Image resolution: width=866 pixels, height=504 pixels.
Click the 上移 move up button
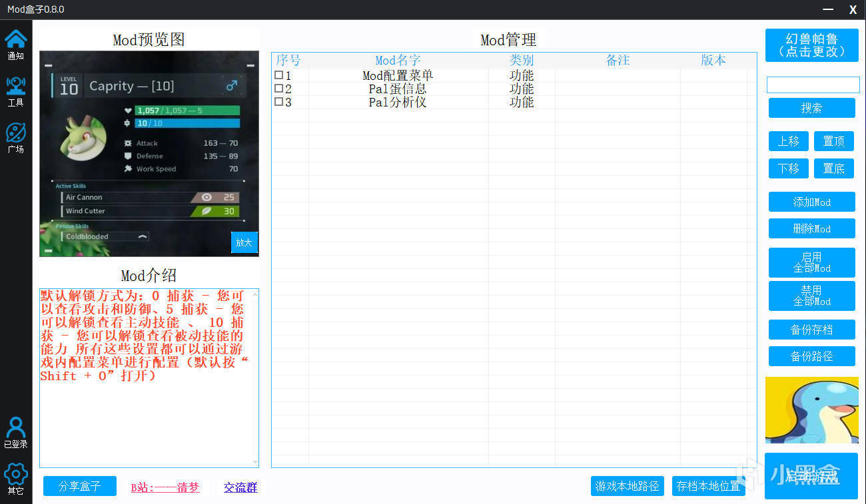click(x=789, y=141)
